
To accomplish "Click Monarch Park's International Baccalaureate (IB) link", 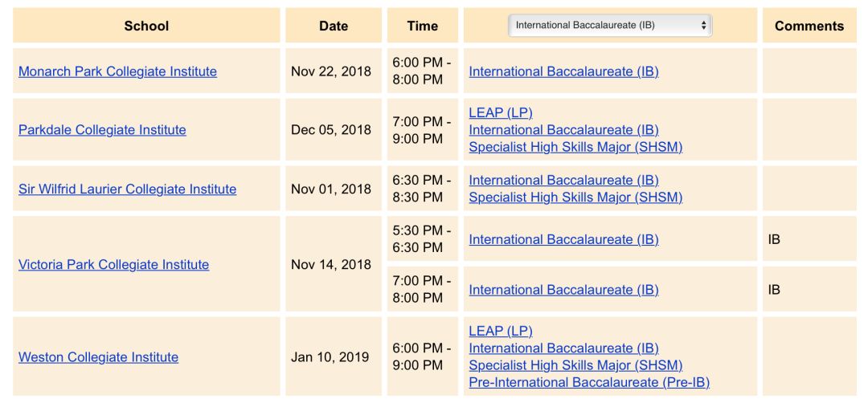I will click(563, 71).
